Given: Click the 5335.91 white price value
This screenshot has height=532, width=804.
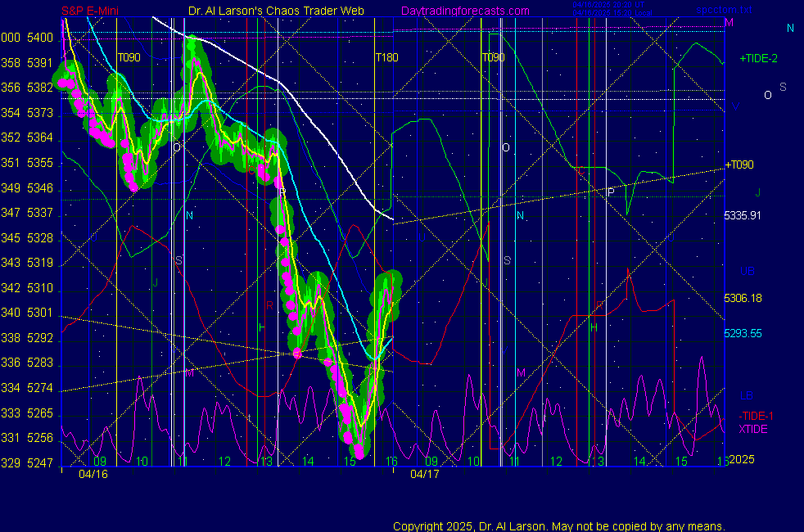Looking at the screenshot, I should point(743,215).
